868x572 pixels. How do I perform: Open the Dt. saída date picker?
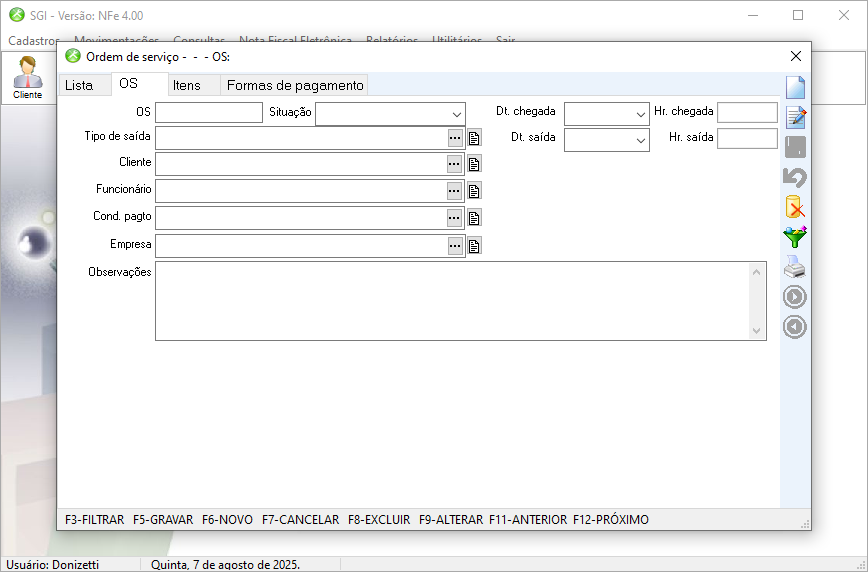click(640, 141)
